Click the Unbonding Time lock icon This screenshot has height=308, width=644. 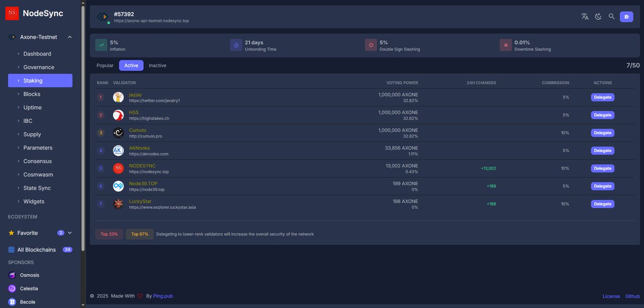[x=236, y=45]
